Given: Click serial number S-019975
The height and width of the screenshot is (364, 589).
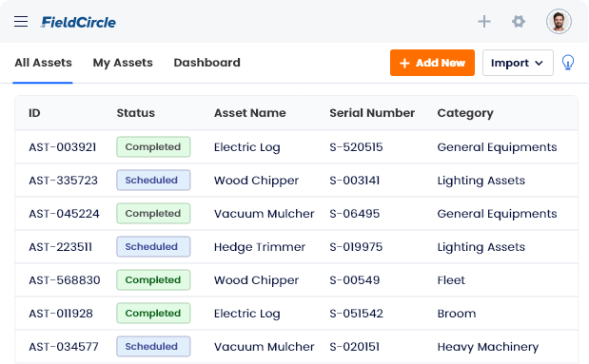Looking at the screenshot, I should point(356,247).
